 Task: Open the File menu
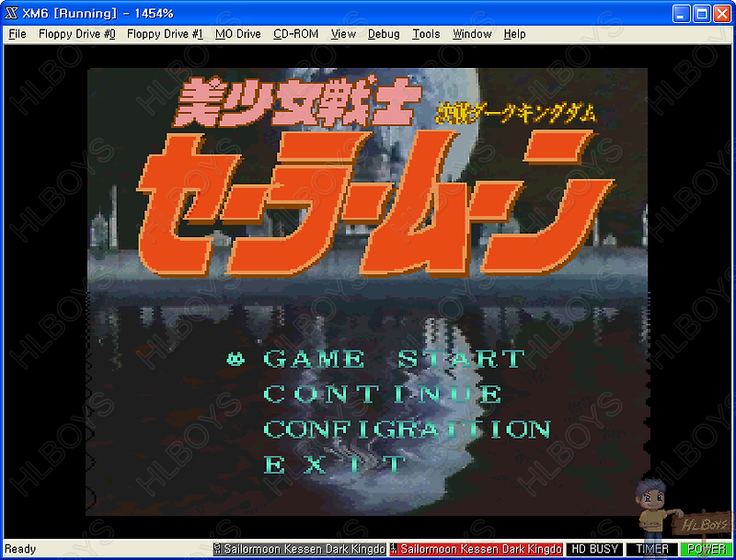[17, 34]
